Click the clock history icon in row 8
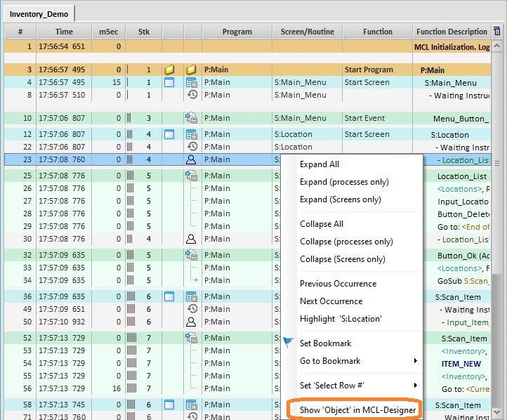The height and width of the screenshot is (420, 507). pos(191,95)
